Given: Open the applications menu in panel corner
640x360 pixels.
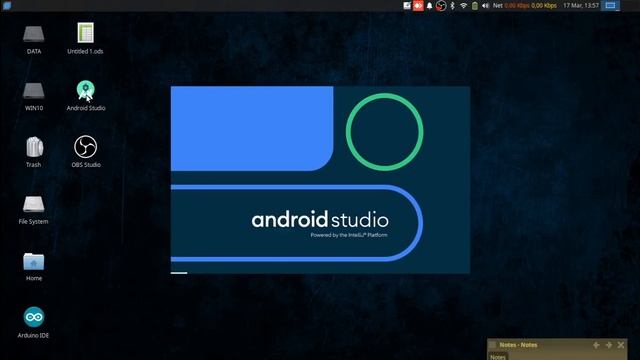Looking at the screenshot, I should point(7,5).
